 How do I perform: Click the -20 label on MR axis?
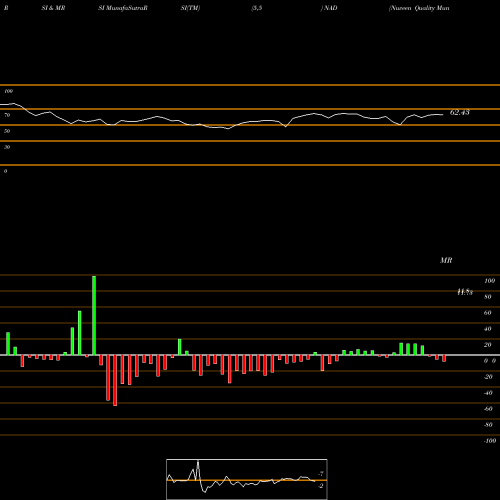(x=488, y=377)
